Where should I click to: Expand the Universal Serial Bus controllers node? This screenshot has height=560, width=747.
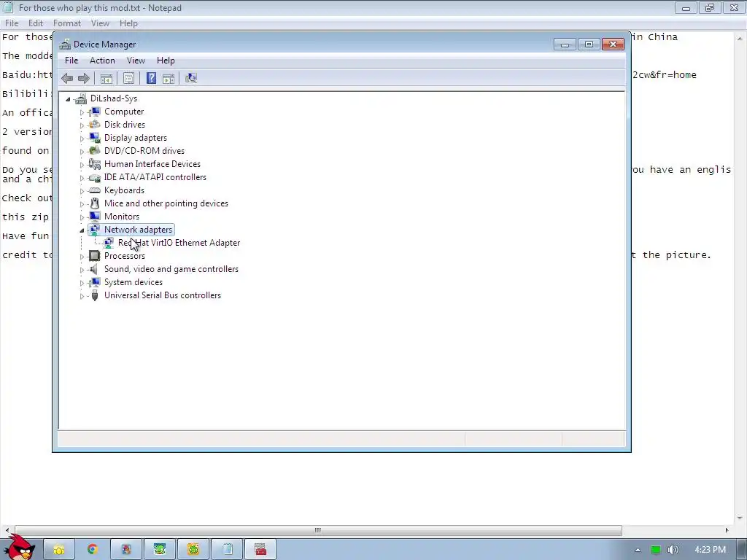point(82,296)
